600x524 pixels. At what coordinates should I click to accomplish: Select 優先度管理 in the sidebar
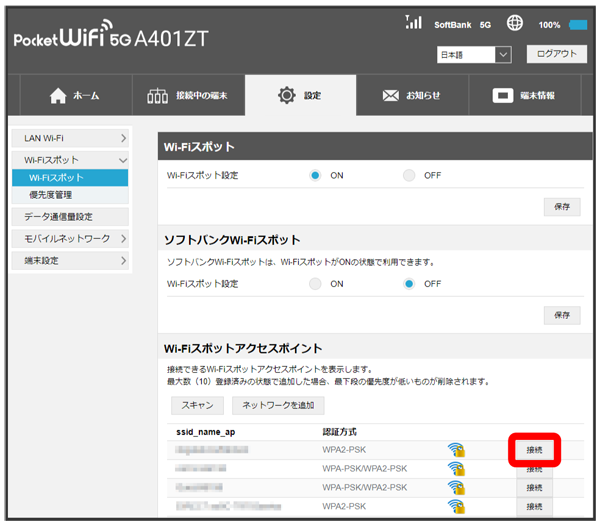50,195
